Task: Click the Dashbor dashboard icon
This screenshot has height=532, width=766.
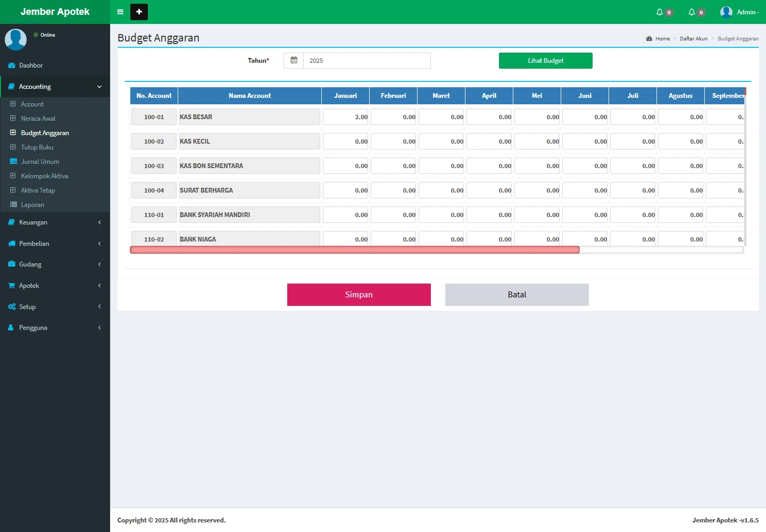Action: pyautogui.click(x=12, y=65)
